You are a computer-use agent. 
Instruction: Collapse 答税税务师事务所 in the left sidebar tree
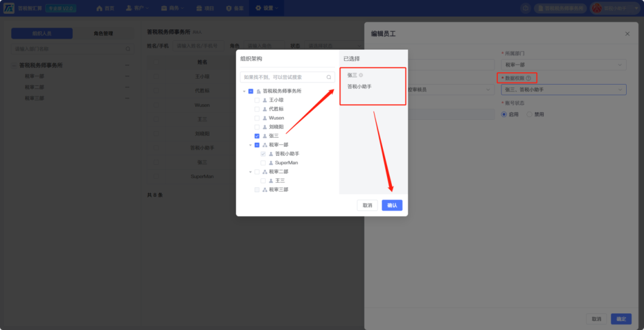(14, 65)
